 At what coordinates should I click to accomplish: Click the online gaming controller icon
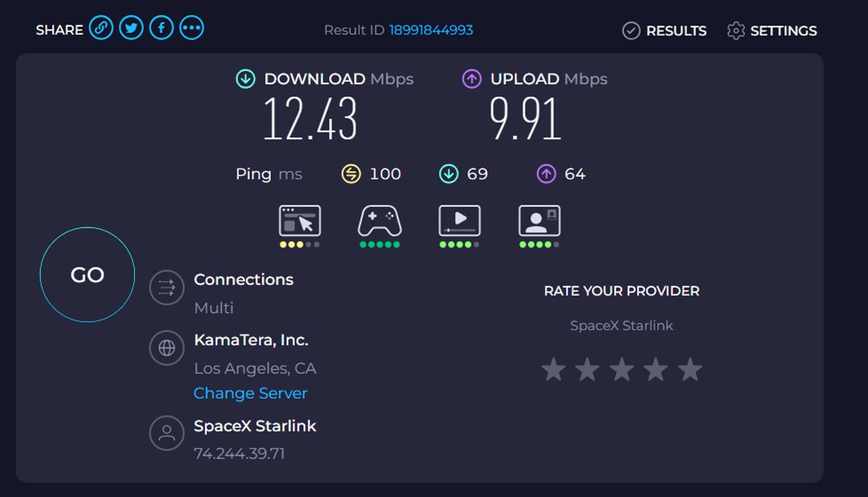[379, 221]
